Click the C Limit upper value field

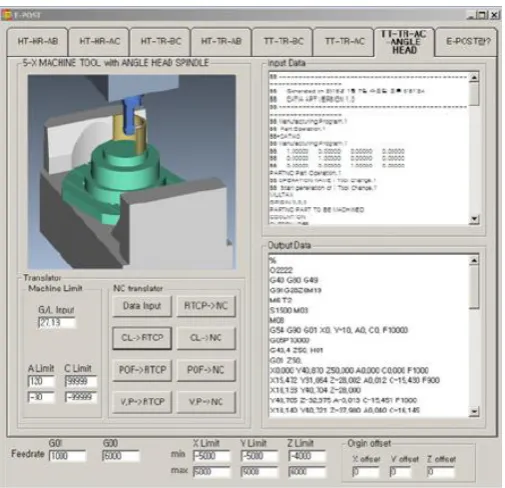(x=81, y=381)
